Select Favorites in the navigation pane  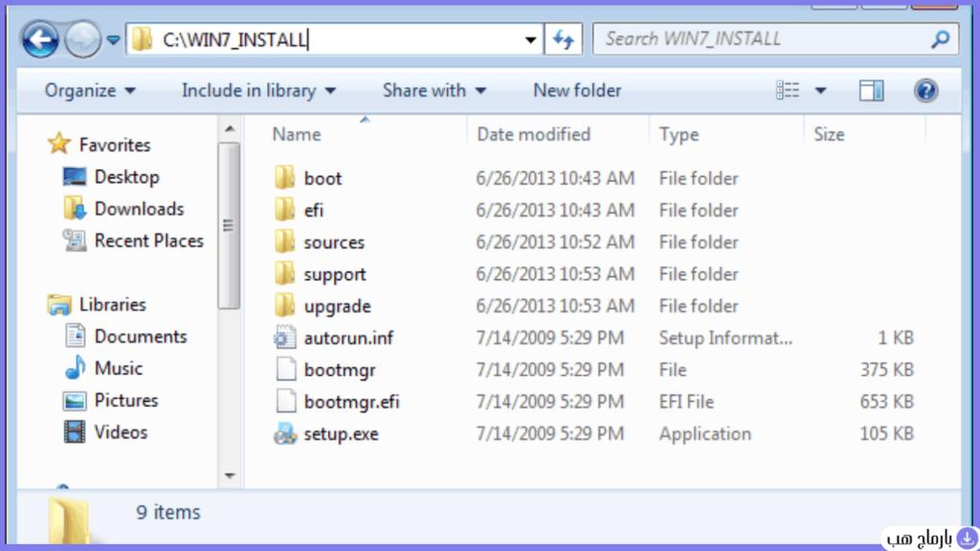[115, 145]
